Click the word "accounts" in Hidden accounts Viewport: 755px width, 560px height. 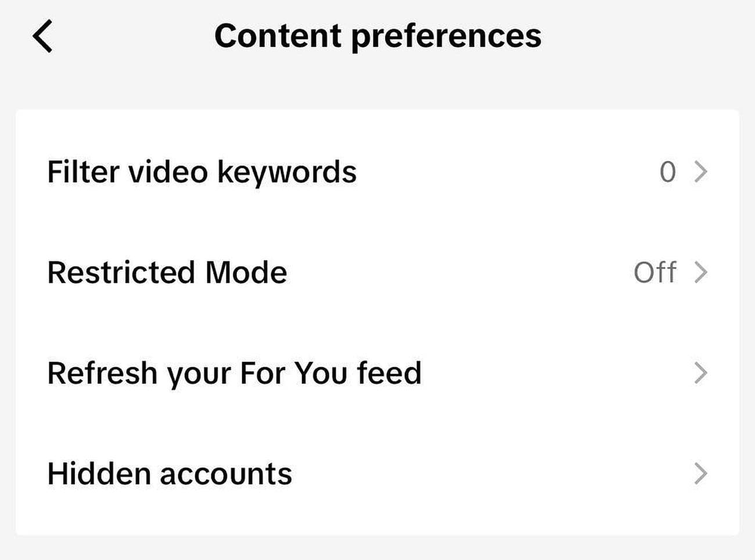[226, 473]
